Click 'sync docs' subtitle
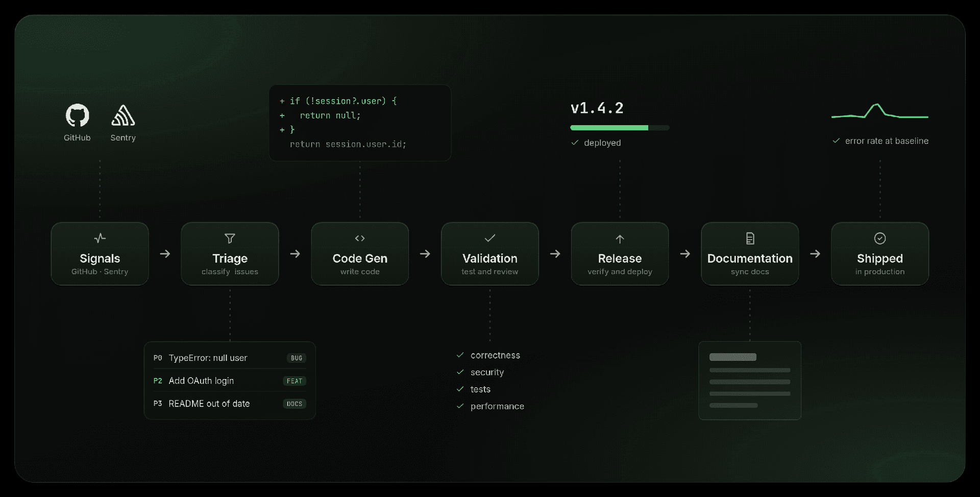980x497 pixels. tap(750, 272)
